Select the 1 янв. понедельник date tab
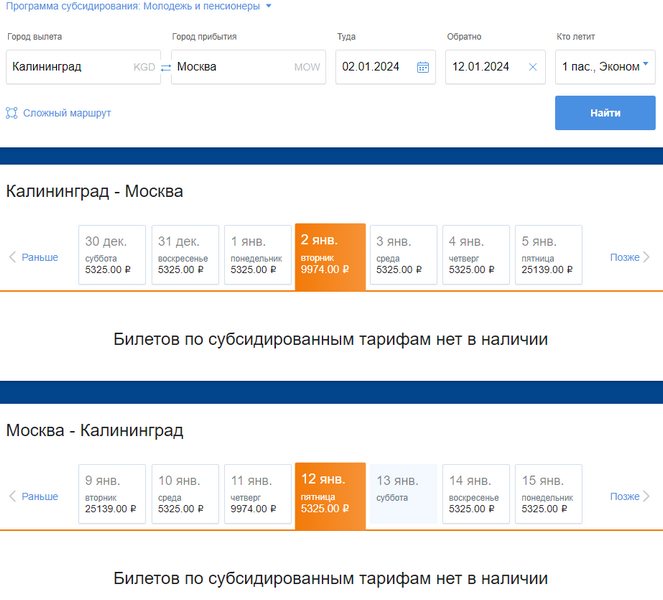Image resolution: width=663 pixels, height=600 pixels. click(x=258, y=255)
